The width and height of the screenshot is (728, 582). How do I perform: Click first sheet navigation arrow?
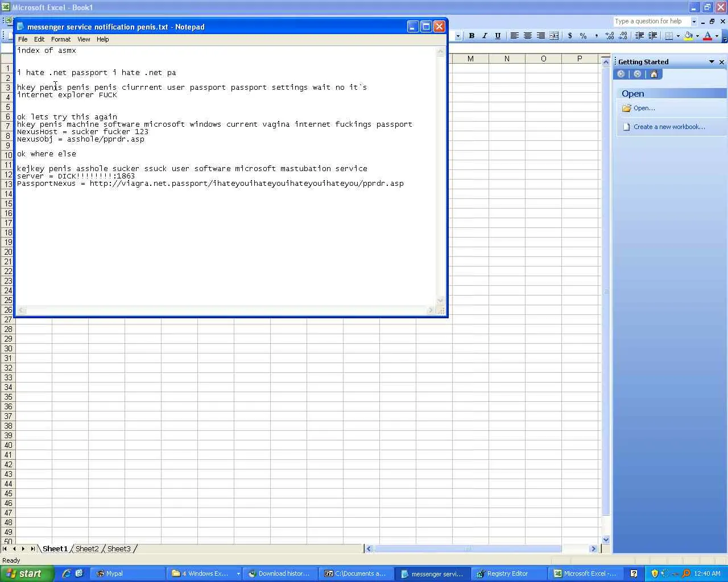click(5, 548)
